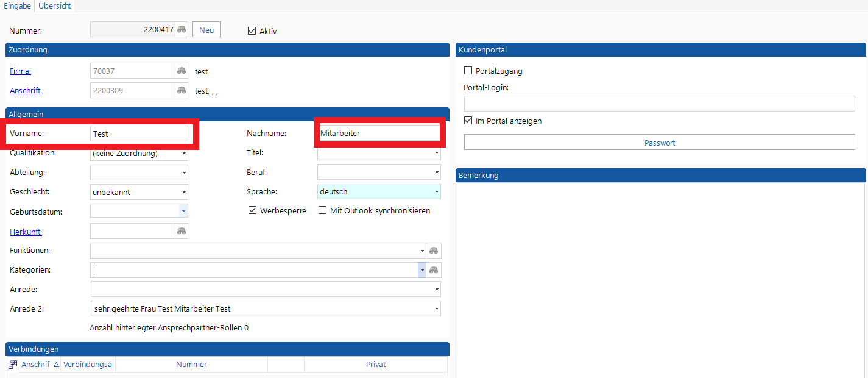Open the Sprache dropdown

click(436, 192)
